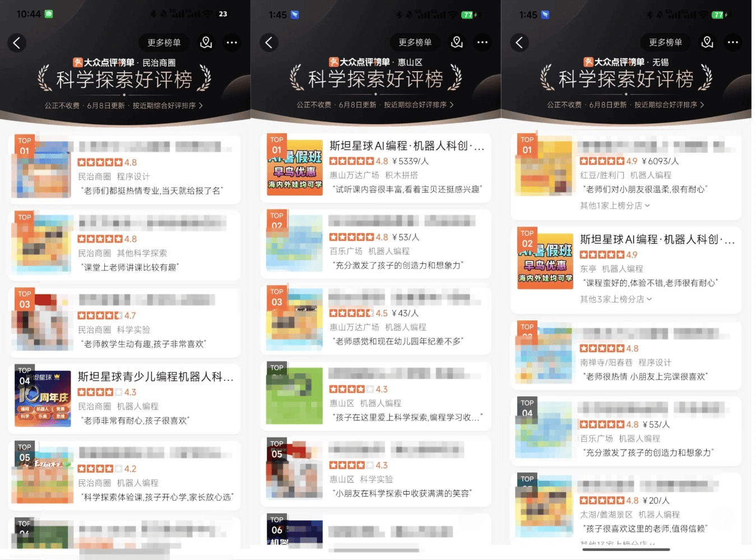
Task: Open the map view icon in 民治商圈 panel
Action: tap(206, 43)
